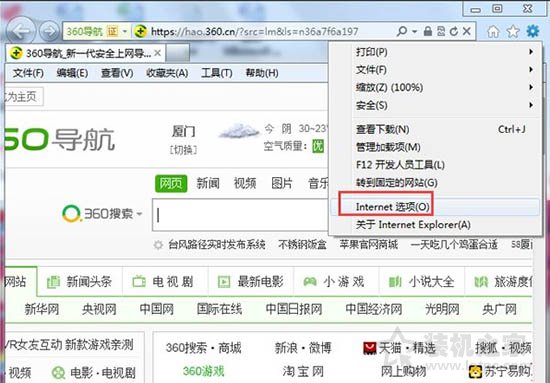Click the Refresh icon in address bar
The width and height of the screenshot is (550, 383).
coord(454,32)
